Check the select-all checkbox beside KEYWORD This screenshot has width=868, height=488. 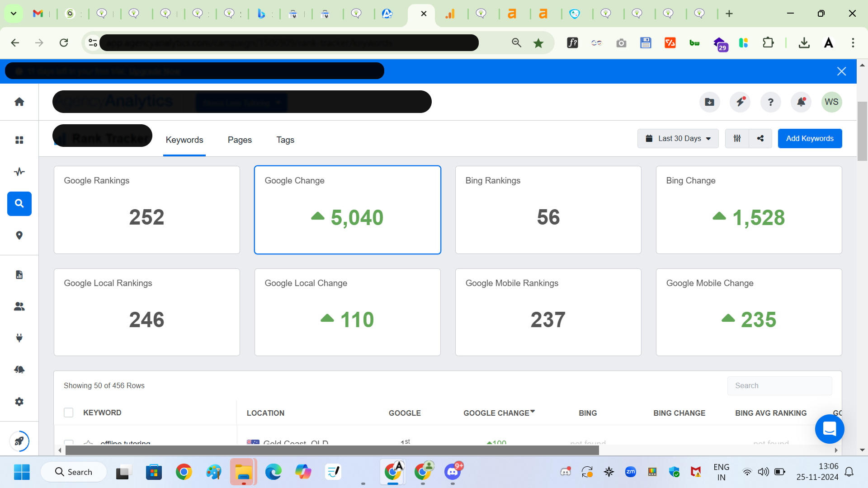click(x=69, y=413)
